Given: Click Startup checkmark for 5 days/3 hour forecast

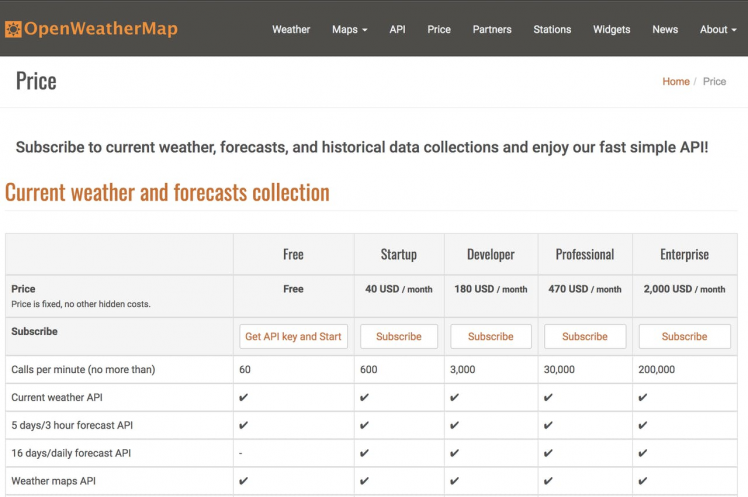Looking at the screenshot, I should pos(364,425).
